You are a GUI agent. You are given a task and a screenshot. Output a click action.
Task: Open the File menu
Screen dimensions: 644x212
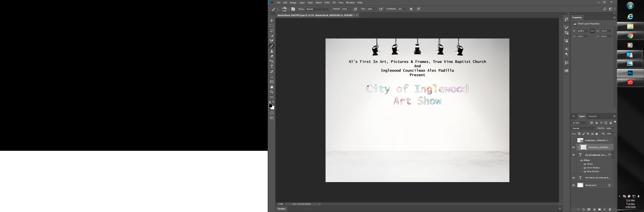coord(278,2)
